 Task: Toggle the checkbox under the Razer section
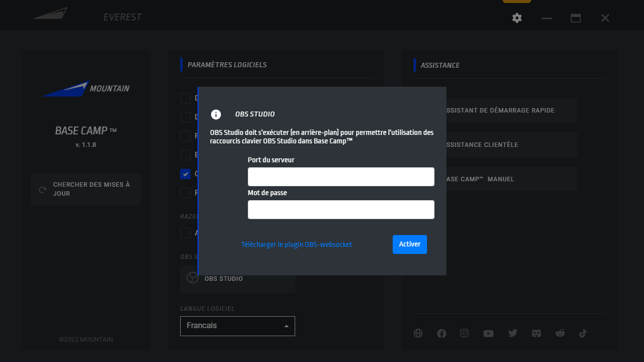[185, 233]
